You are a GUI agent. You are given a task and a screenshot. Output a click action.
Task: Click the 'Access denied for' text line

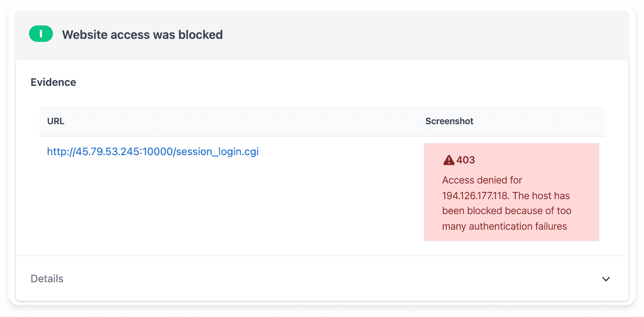[482, 180]
